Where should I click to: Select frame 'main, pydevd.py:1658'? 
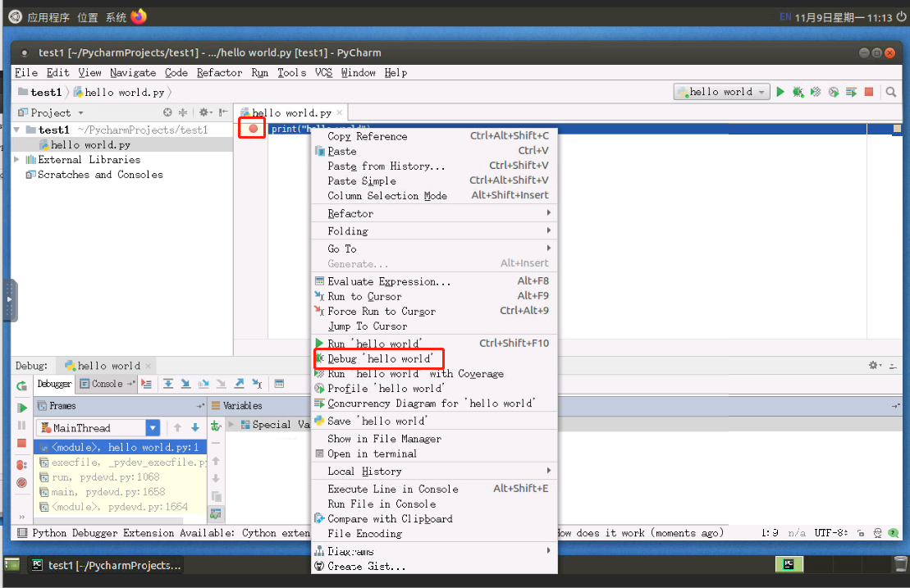click(121, 492)
